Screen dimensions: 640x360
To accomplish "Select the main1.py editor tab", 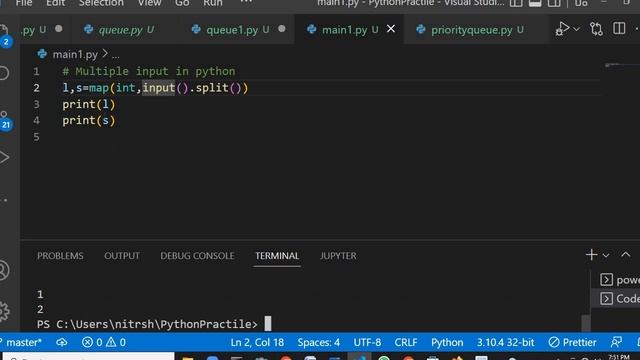I will [343, 29].
